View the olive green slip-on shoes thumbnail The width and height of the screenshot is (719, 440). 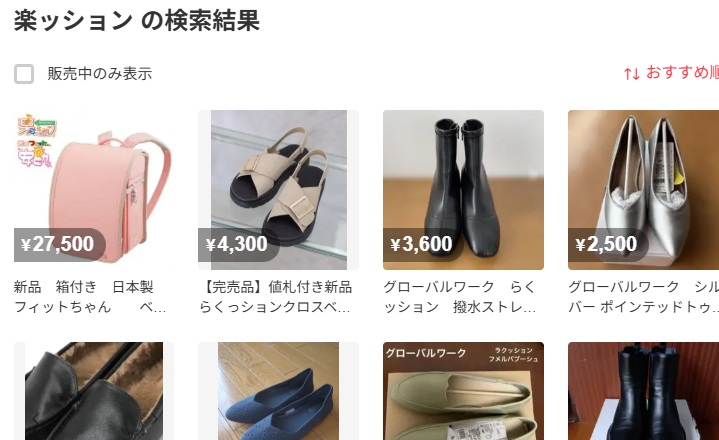(x=463, y=391)
